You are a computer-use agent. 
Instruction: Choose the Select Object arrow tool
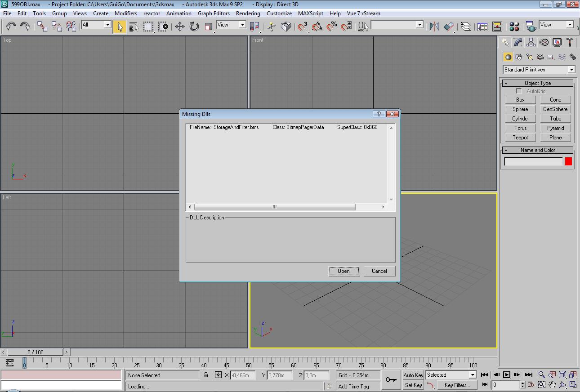click(120, 27)
